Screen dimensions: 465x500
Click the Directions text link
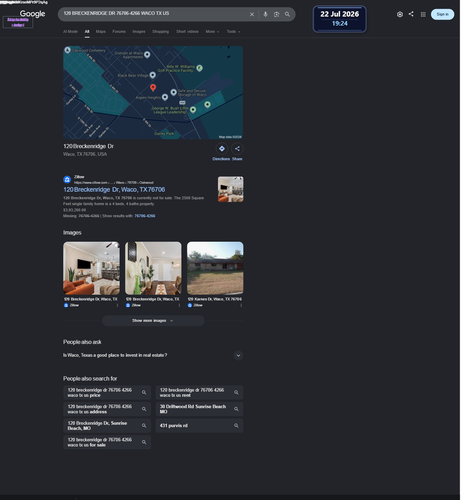[221, 159]
